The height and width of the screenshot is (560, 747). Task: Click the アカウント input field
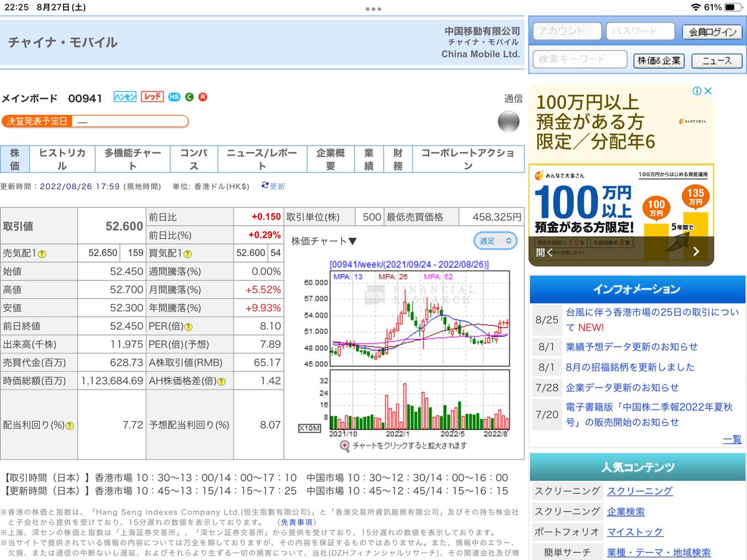click(x=567, y=31)
